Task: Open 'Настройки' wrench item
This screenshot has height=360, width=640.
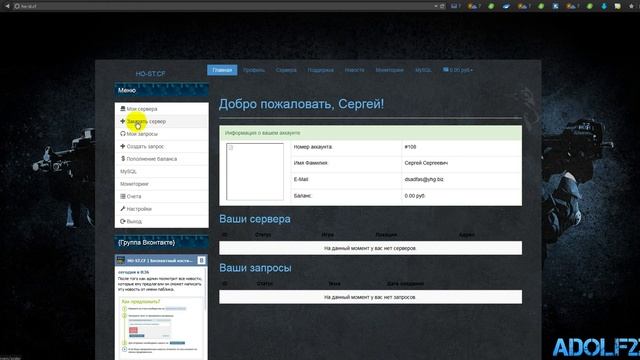Action: 162,209
